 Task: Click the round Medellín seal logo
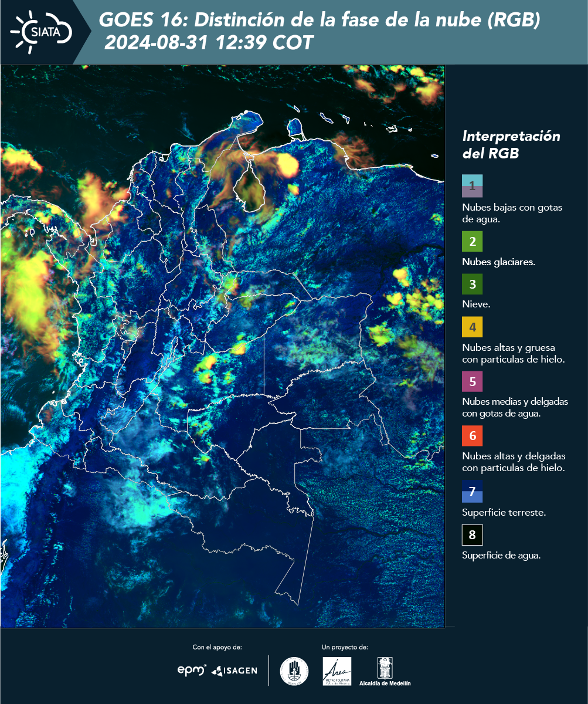(294, 671)
